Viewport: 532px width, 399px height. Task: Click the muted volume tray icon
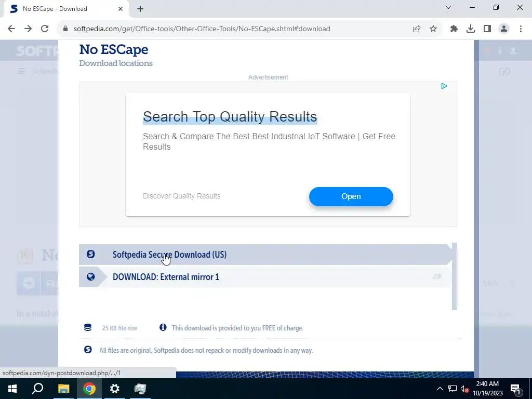[x=464, y=389]
